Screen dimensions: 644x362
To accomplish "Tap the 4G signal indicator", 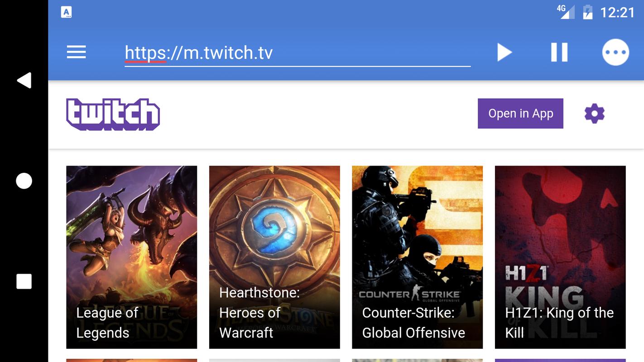I will click(565, 12).
